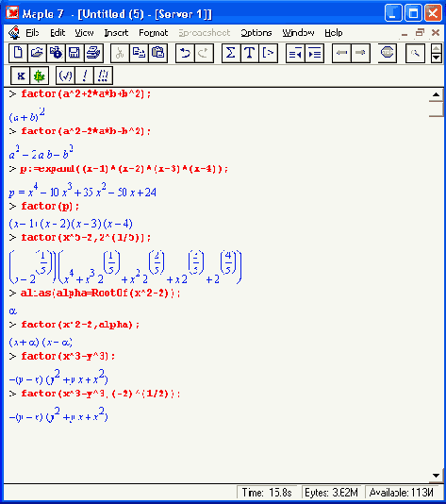Click the worksheet scrollbar bottom arrow
446x504 pixels.
click(x=436, y=476)
